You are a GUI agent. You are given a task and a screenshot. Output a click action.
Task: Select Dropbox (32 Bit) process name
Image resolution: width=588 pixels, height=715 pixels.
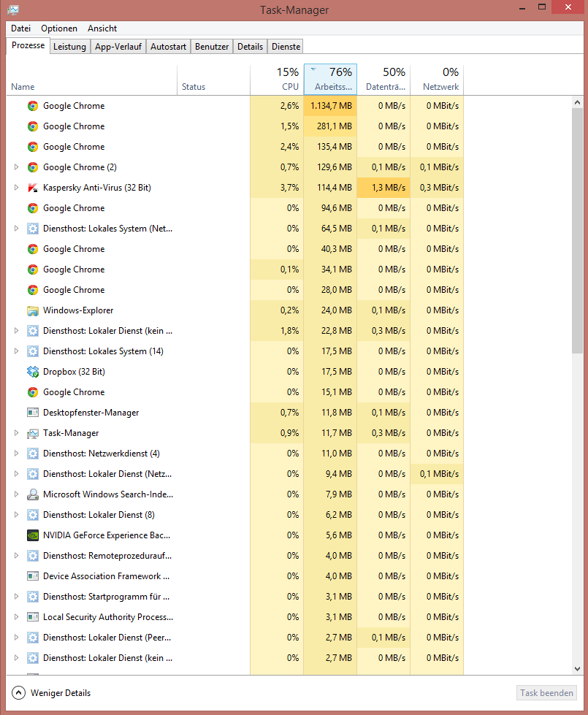coord(74,372)
